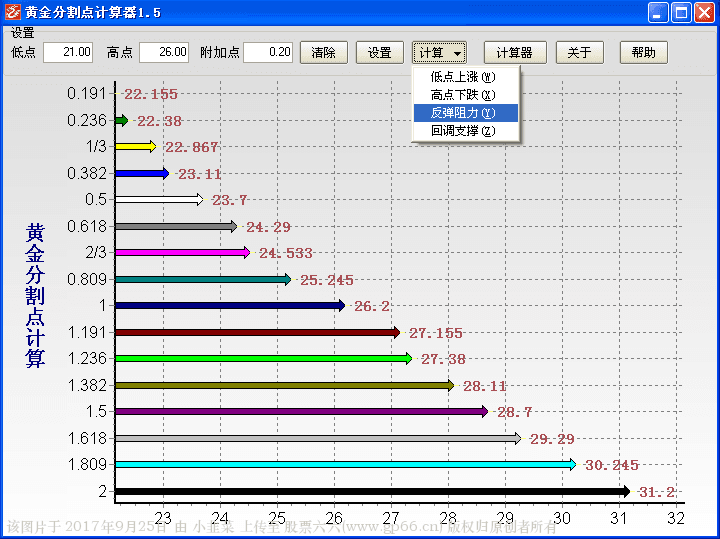Click the green 0.236 arrow bar
720x539 pixels.
(122, 120)
